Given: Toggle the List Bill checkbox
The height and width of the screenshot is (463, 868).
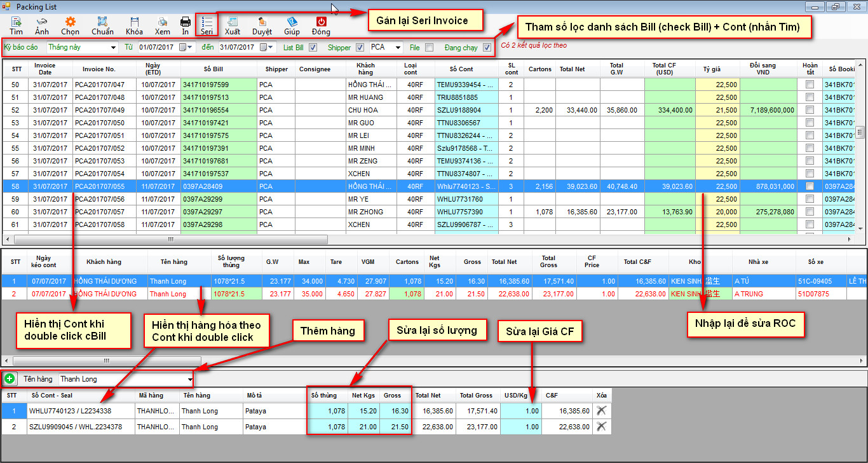Looking at the screenshot, I should (313, 48).
